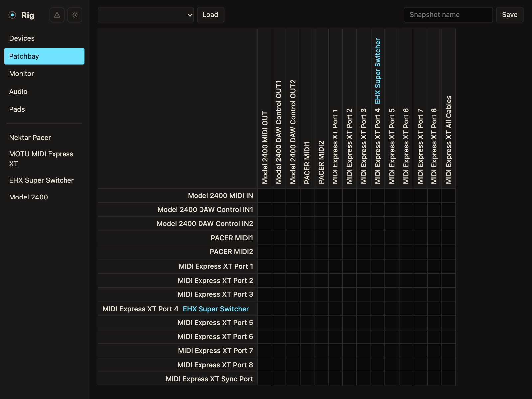Viewport: 532px width, 399px height.
Task: Go to the Monitor page
Action: pyautogui.click(x=44, y=74)
